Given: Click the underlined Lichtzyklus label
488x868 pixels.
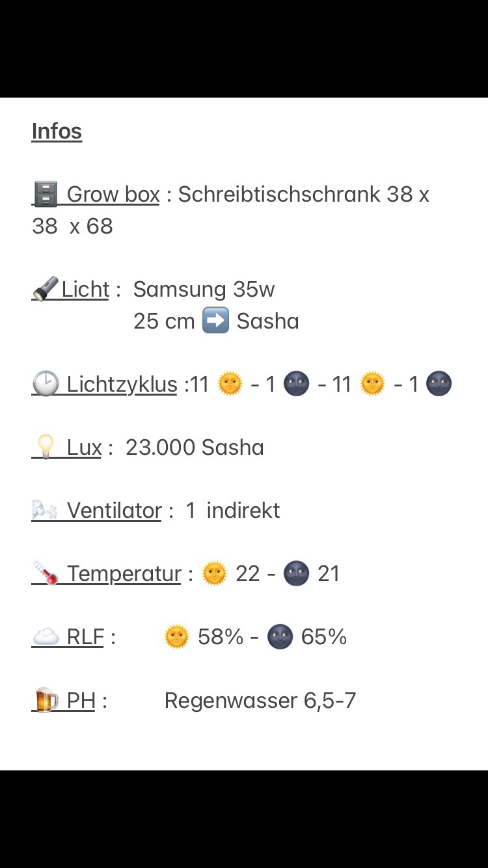Looking at the screenshot, I should tap(122, 384).
